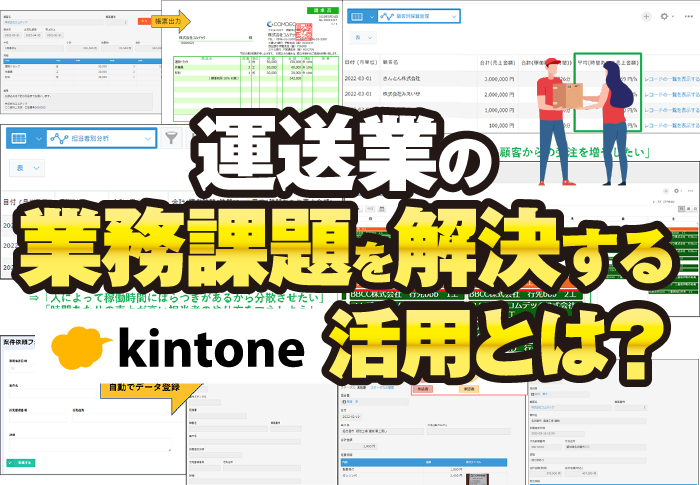Click the plus add-record icon
This screenshot has height=485, width=700.
646,17
